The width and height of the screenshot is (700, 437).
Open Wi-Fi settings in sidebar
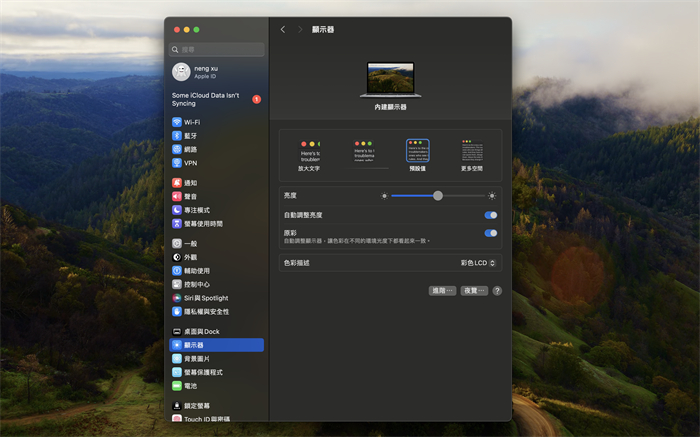tap(192, 122)
